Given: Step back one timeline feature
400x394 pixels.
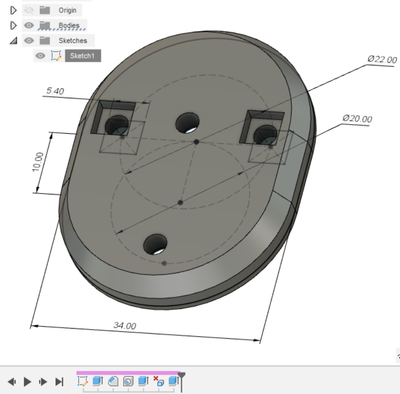Looking at the screenshot, I should coord(12,382).
